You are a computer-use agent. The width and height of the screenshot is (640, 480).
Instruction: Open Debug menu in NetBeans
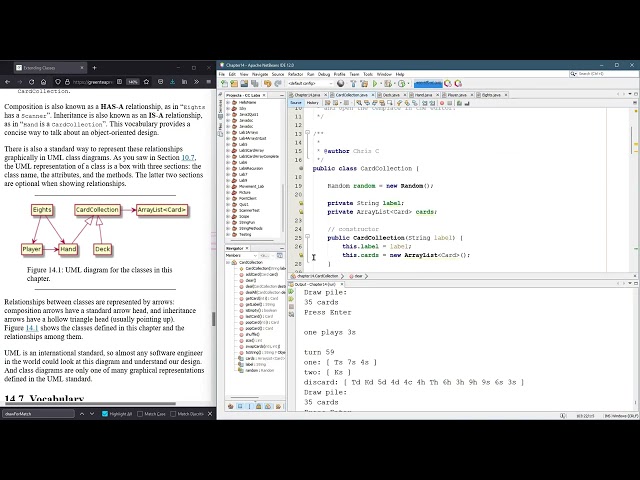pos(324,74)
